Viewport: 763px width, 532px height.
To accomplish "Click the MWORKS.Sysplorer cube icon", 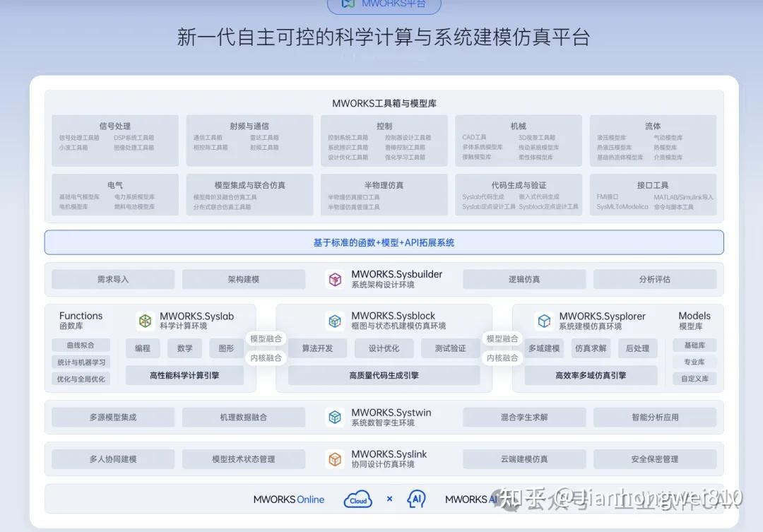I will (544, 321).
